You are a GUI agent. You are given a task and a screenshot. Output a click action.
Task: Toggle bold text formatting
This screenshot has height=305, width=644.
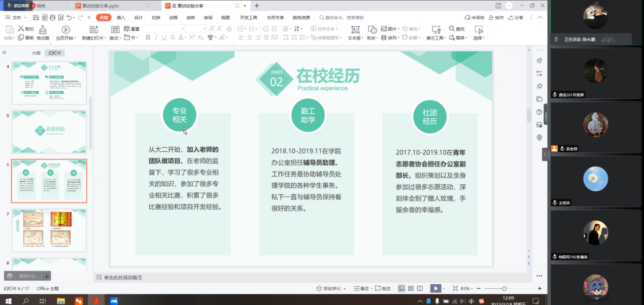pyautogui.click(x=148, y=38)
